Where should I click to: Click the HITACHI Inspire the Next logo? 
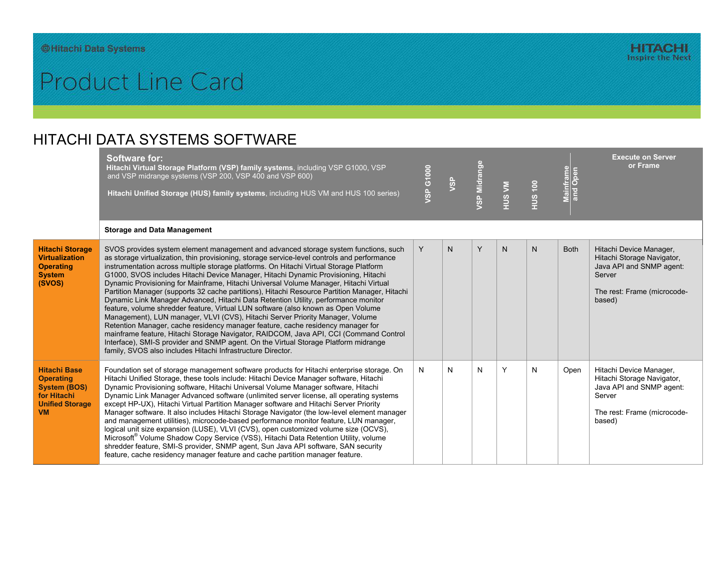(x=659, y=52)
